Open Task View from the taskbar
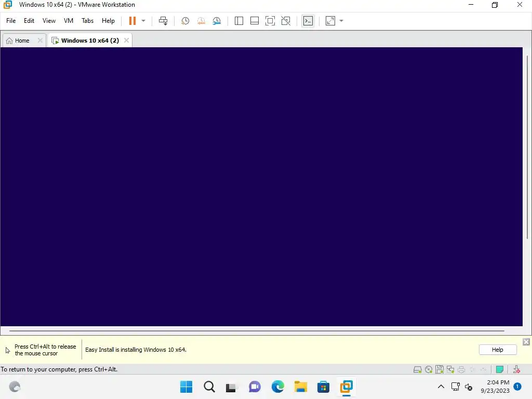 pos(232,387)
